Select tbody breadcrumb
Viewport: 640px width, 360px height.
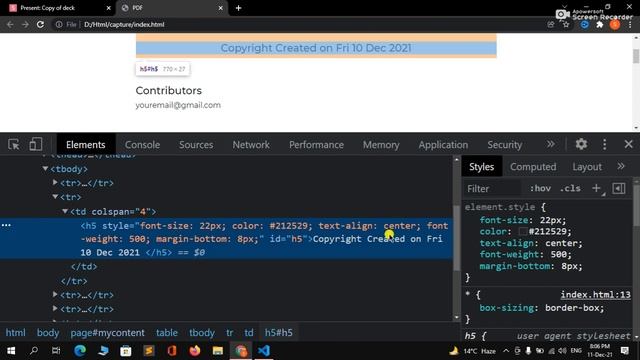[x=202, y=333]
